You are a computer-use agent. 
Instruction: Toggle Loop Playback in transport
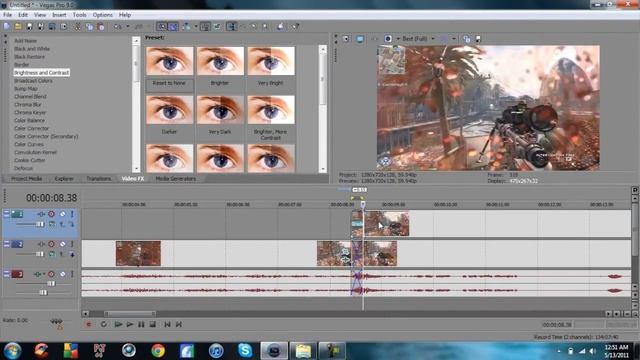click(x=104, y=324)
